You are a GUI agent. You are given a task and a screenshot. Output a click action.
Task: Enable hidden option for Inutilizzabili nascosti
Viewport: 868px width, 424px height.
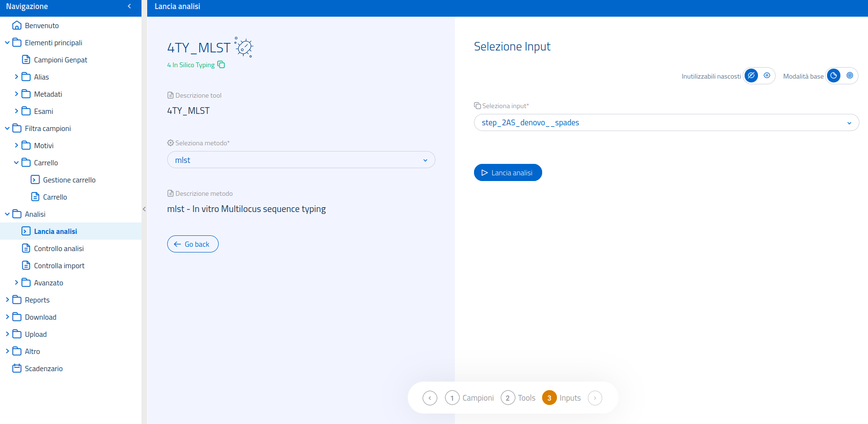(x=751, y=76)
